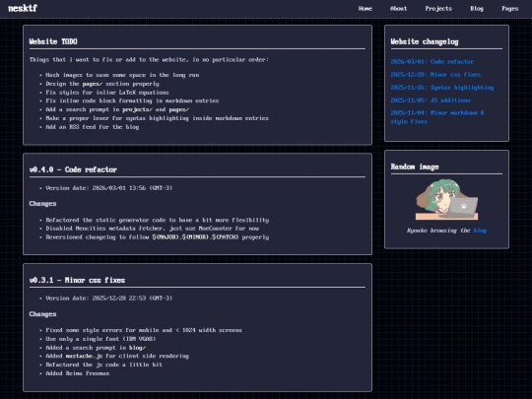Open changelog link 'JS additions'
Image resolution: width=532 pixels, height=399 pixels.
(x=431, y=100)
